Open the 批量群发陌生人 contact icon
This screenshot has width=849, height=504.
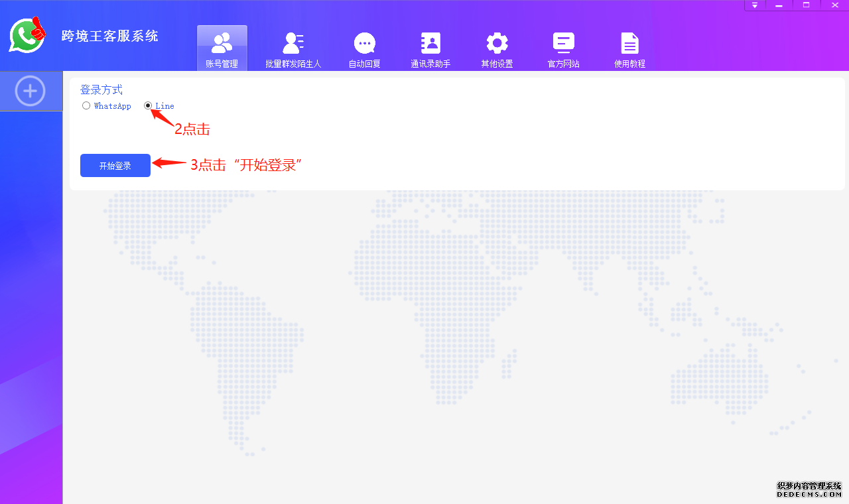click(x=293, y=41)
